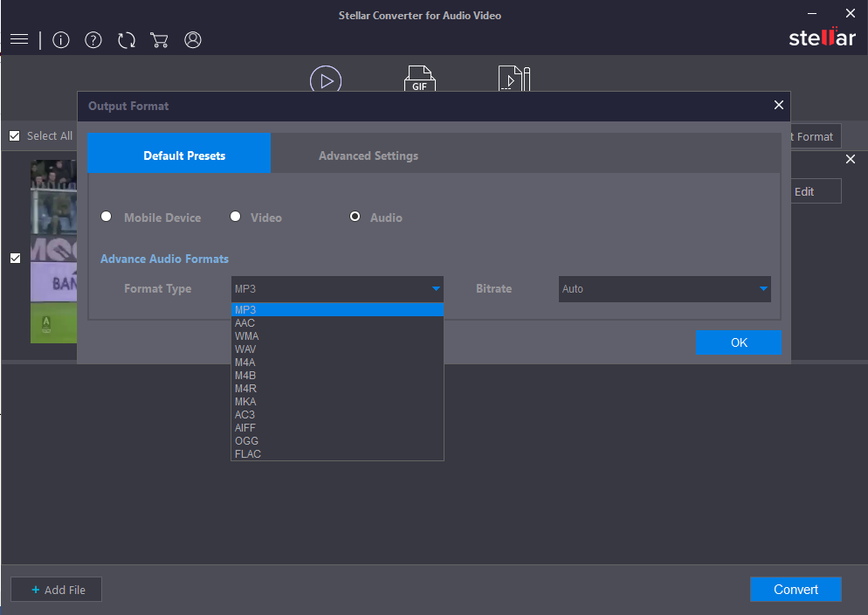Click the Add File button
This screenshot has width=868, height=615.
[57, 590]
